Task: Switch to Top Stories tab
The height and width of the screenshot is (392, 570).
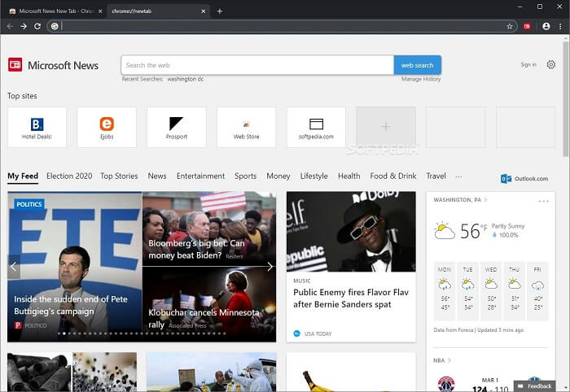Action: click(119, 176)
